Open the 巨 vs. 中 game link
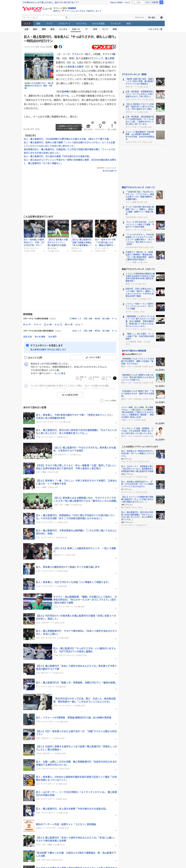The width and height of the screenshot is (186, 868). pyautogui.click(x=27, y=324)
